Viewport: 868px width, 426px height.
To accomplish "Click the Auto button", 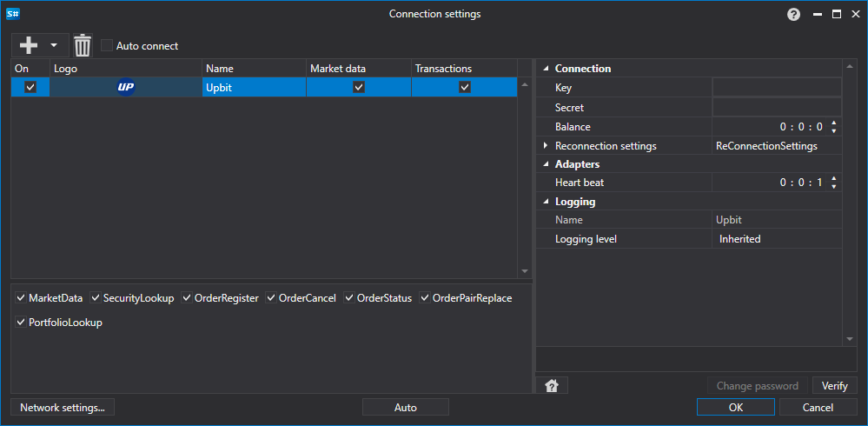I will coord(405,408).
